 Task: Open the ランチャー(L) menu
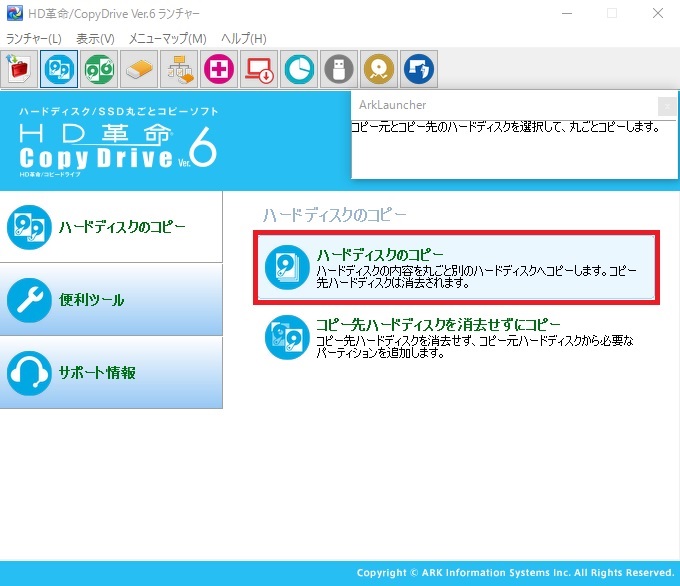34,39
